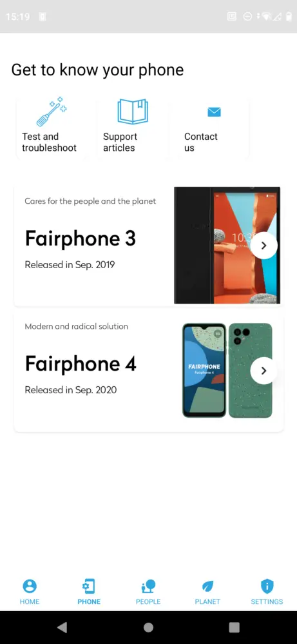Tap the Contact us envelope icon
The width and height of the screenshot is (297, 644).
pyautogui.click(x=214, y=112)
